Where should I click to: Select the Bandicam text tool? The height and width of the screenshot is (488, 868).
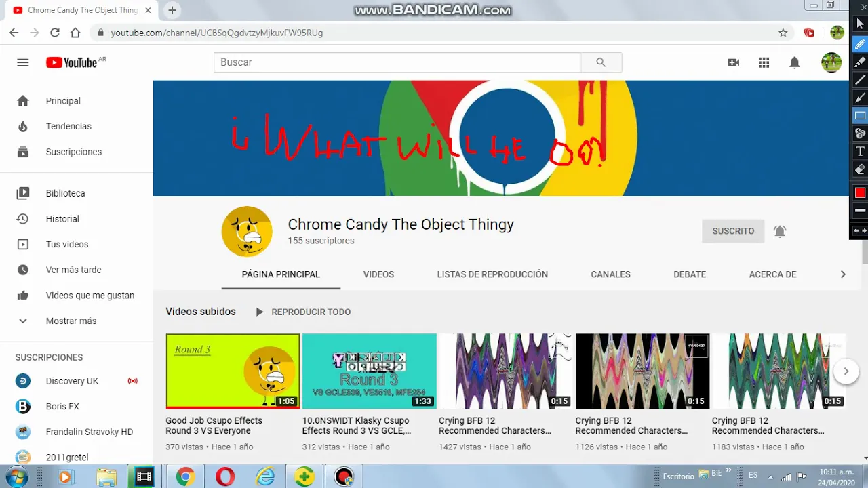(x=860, y=151)
